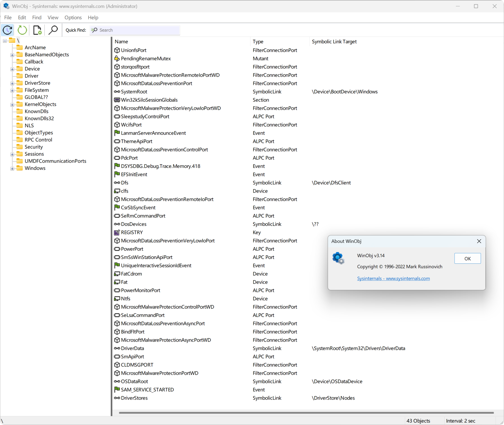Select the RPC Control tree item
The image size is (504, 425).
pyautogui.click(x=38, y=140)
